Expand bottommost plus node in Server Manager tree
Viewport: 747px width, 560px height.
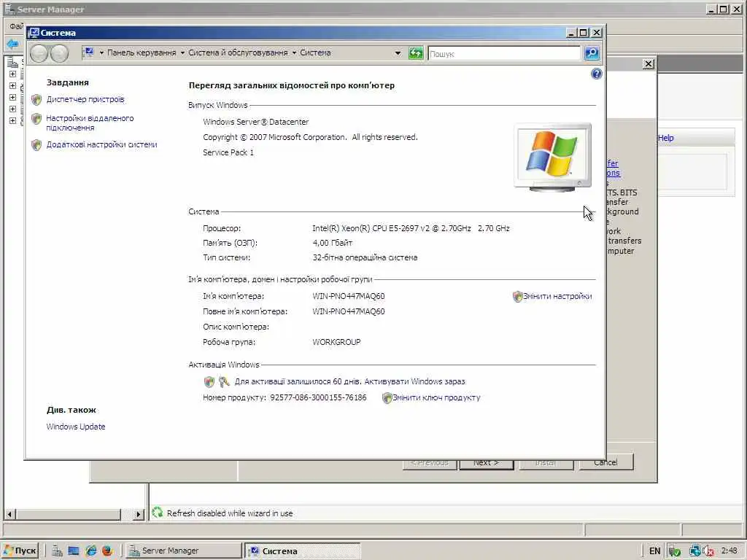point(13,120)
